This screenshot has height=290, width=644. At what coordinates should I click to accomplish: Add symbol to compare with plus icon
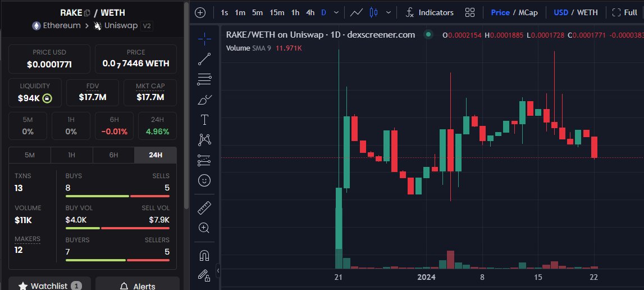(x=200, y=12)
